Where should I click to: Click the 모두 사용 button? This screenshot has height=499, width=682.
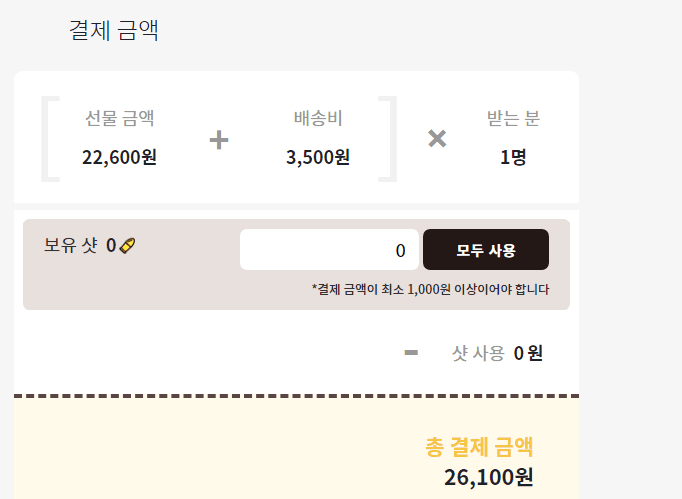486,250
